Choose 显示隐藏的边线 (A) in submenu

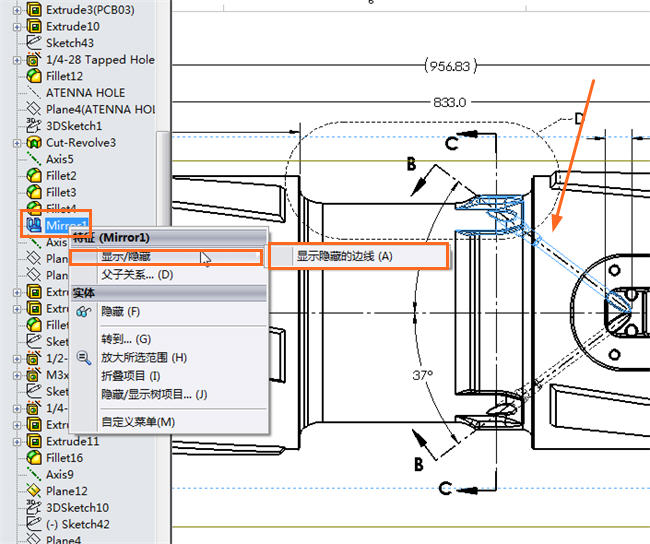click(344, 256)
